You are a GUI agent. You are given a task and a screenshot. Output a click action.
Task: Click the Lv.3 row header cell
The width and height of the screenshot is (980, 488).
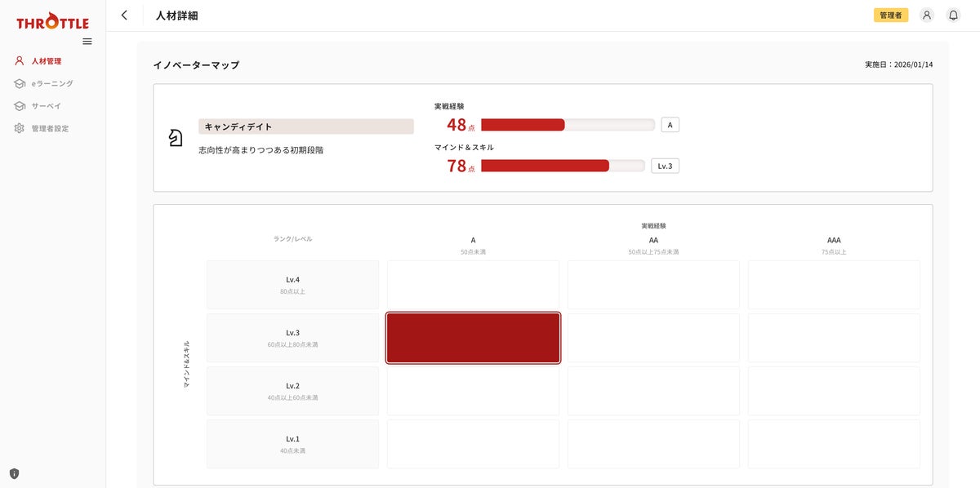(x=292, y=338)
